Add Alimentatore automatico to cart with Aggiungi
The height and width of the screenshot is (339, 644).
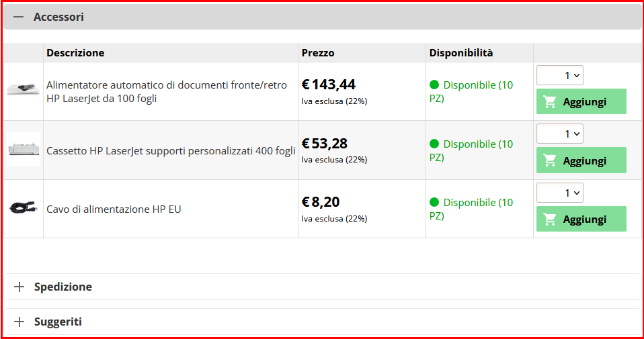click(x=581, y=101)
